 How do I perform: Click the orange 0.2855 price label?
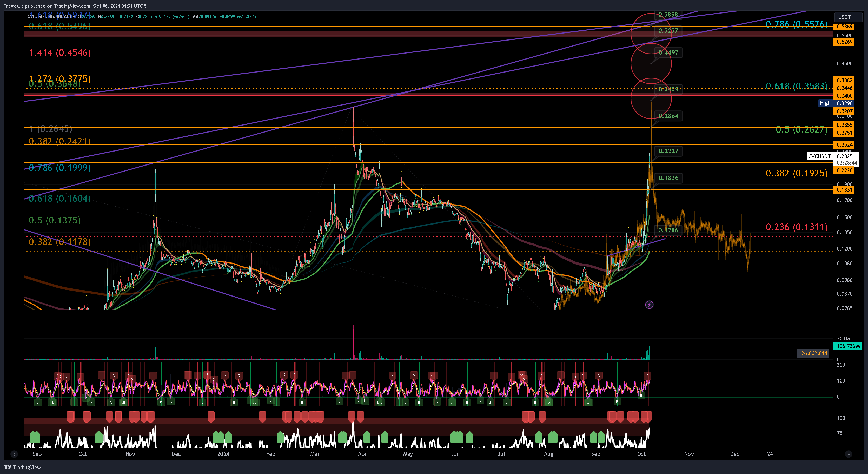844,125
